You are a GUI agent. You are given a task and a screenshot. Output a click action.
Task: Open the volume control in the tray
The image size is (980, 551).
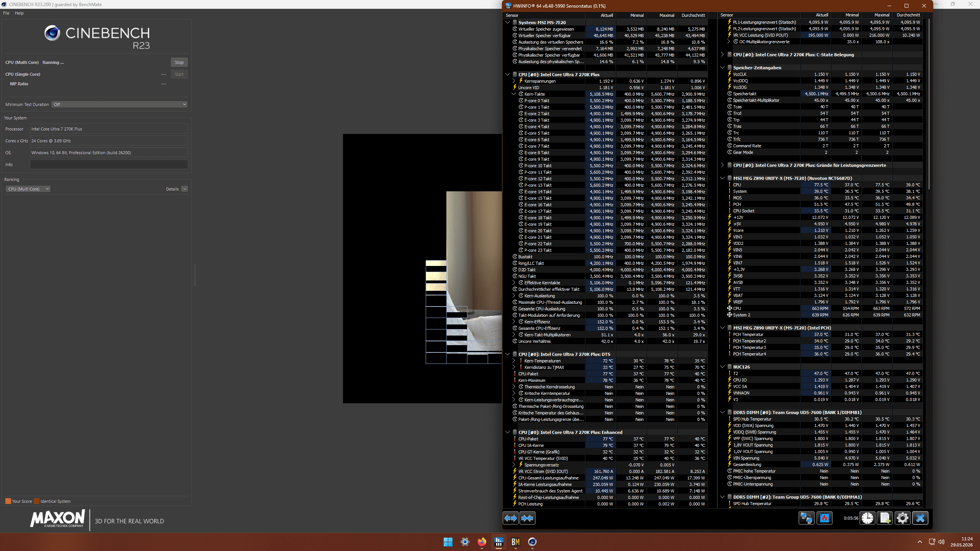coord(941,542)
